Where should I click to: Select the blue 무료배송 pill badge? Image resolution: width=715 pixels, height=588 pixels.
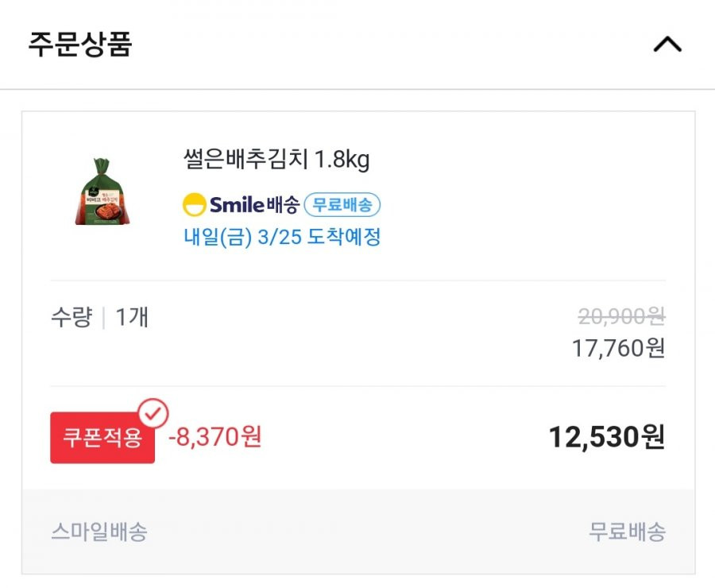tap(342, 204)
